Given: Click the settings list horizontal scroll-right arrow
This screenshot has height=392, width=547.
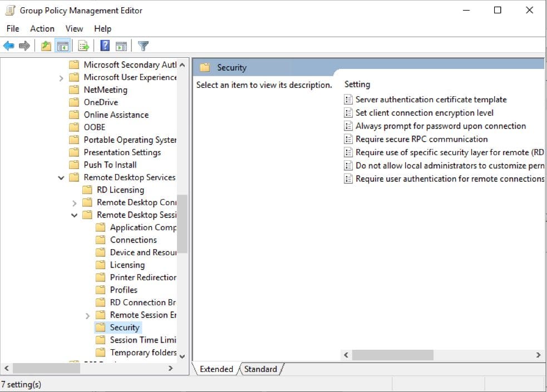Looking at the screenshot, I should point(538,355).
